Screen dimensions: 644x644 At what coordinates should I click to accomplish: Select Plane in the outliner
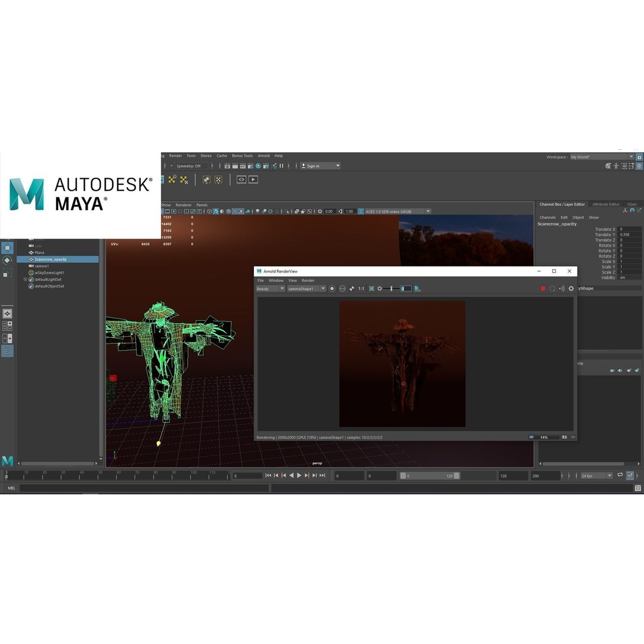(57, 253)
